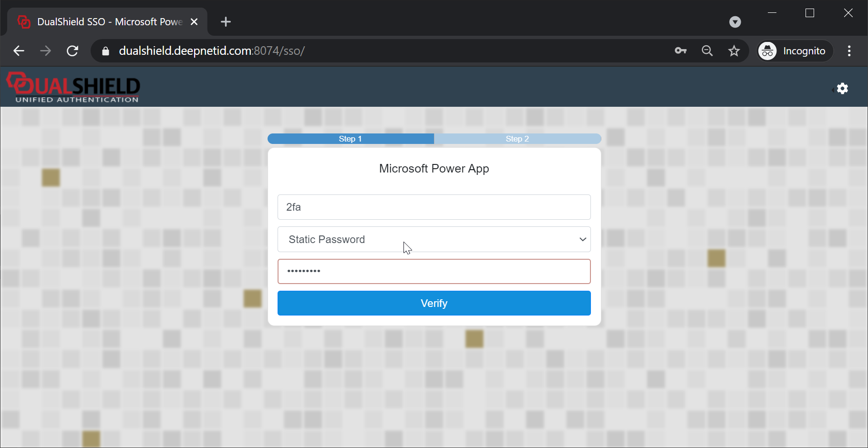Image resolution: width=868 pixels, height=448 pixels.
Task: Click the Incognito profile indicator
Action: [795, 51]
